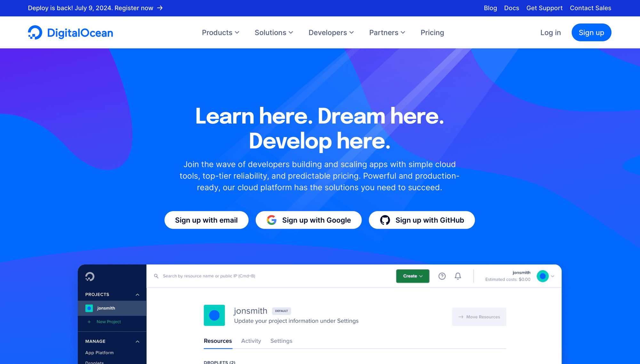The height and width of the screenshot is (364, 640).
Task: Click the help question mark icon
Action: click(x=442, y=276)
